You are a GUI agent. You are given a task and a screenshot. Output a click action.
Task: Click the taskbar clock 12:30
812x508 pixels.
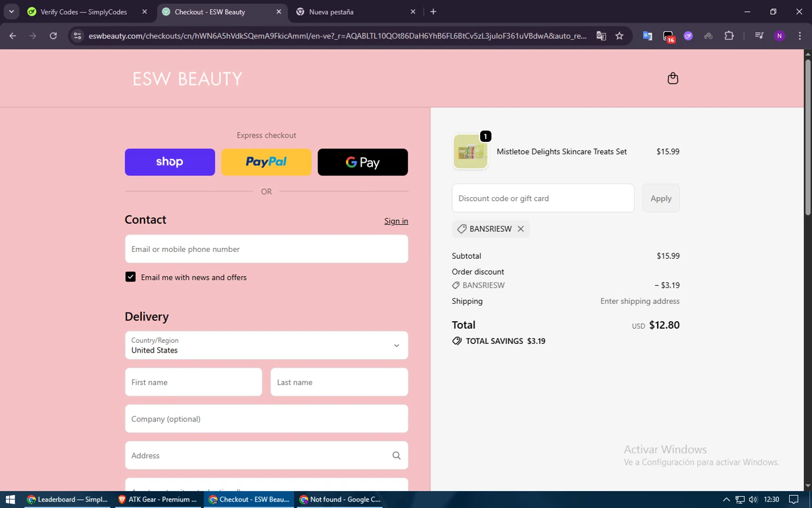[x=771, y=499]
